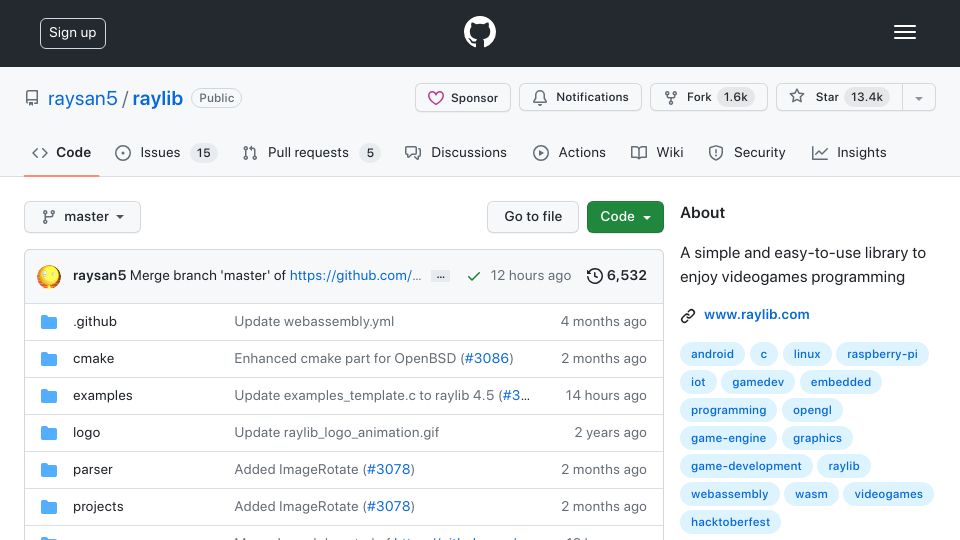Open the parser folder
960x540 pixels.
coord(92,470)
